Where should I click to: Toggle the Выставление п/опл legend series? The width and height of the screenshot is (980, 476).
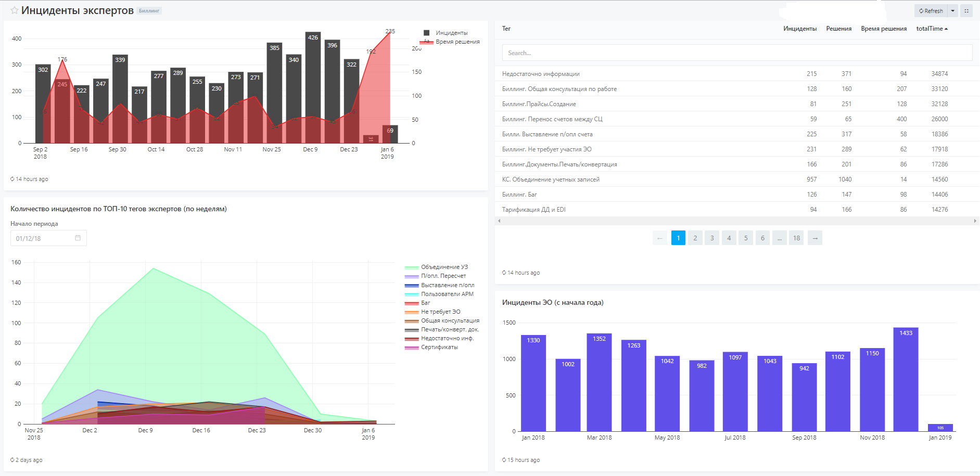440,285
